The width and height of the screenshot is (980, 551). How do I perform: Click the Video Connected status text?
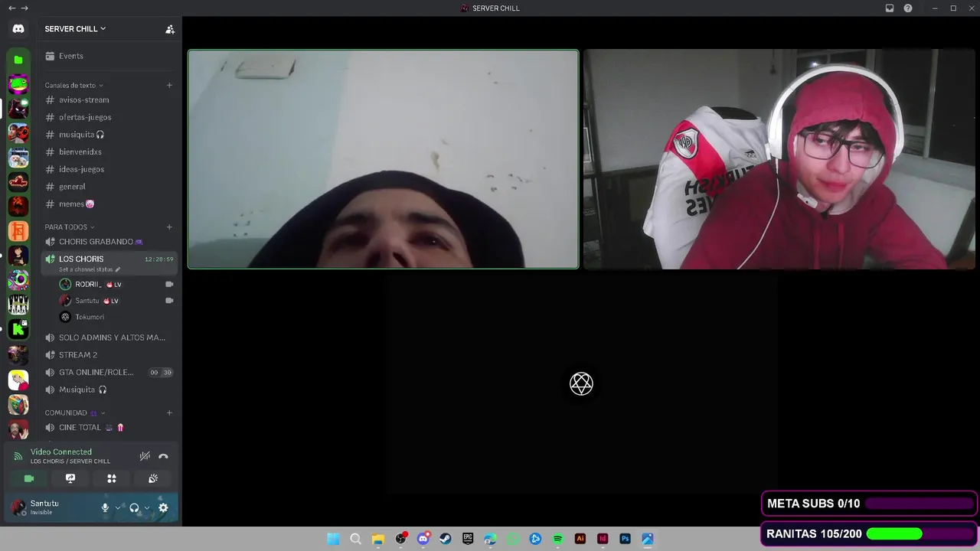click(x=61, y=452)
